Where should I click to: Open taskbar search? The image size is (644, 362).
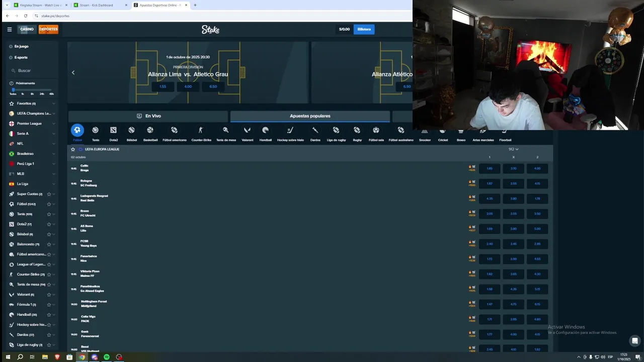click(x=20, y=357)
